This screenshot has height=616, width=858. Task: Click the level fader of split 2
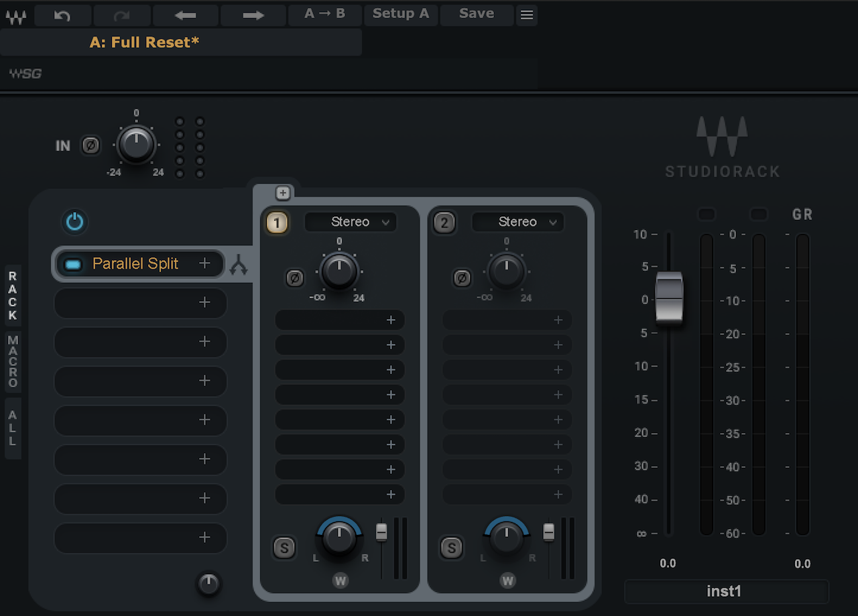(x=549, y=532)
